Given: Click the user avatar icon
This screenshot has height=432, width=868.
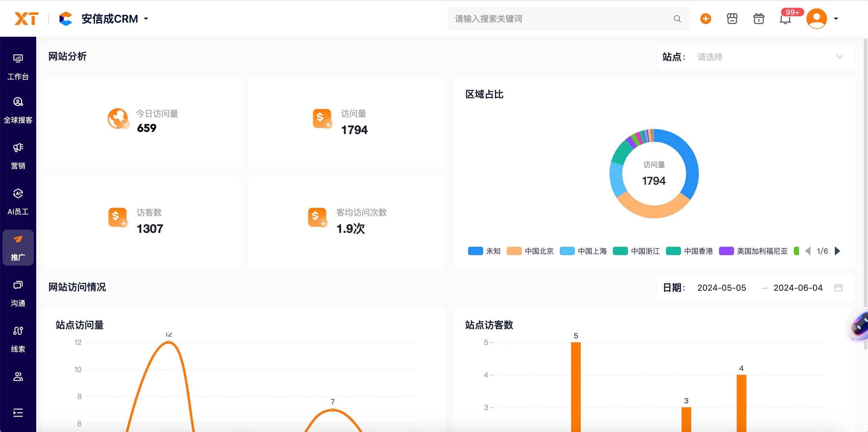Looking at the screenshot, I should coord(816,19).
